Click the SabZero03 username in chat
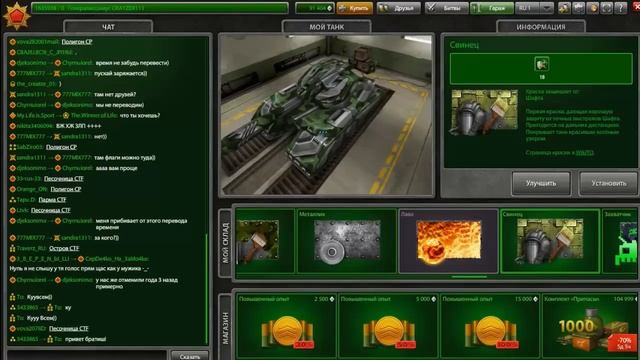640x360 pixels. pos(30,147)
